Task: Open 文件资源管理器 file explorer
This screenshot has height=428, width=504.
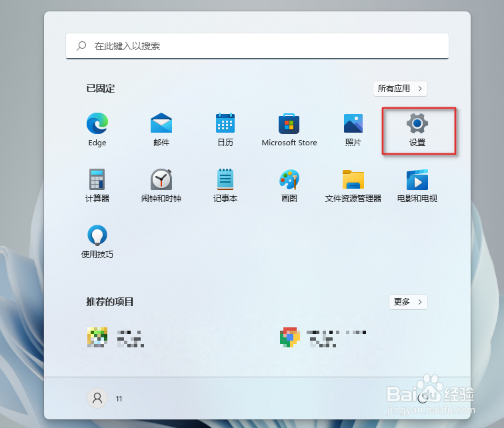Action: [x=353, y=185]
